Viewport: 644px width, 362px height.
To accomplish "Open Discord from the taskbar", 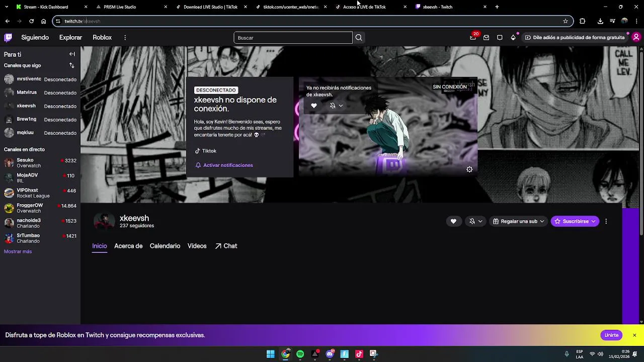I will coord(330,354).
